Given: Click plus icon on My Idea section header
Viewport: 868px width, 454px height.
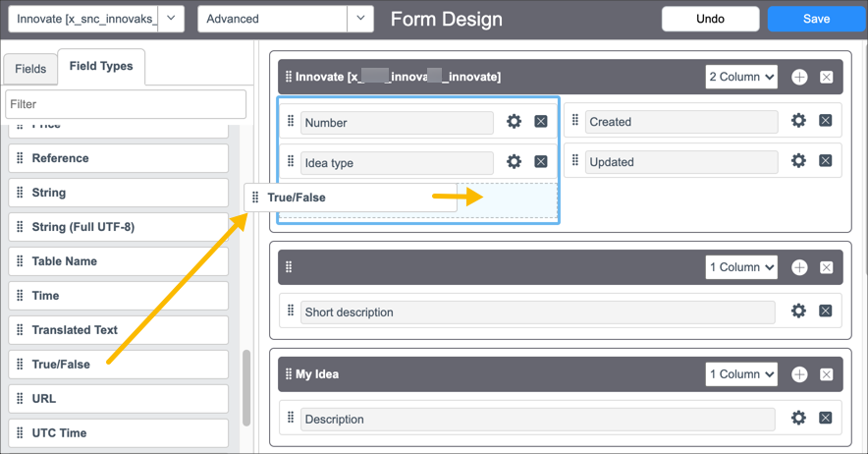Looking at the screenshot, I should tap(799, 374).
